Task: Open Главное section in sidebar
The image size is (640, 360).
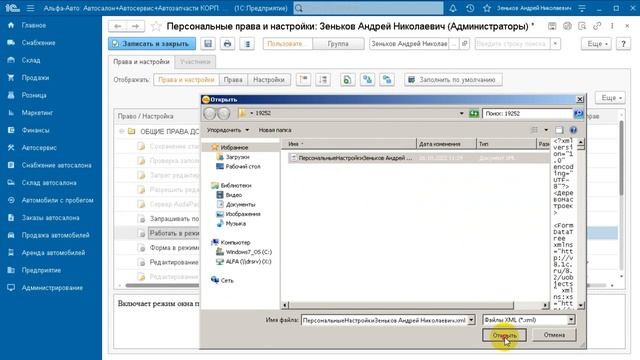Action: coord(34,25)
